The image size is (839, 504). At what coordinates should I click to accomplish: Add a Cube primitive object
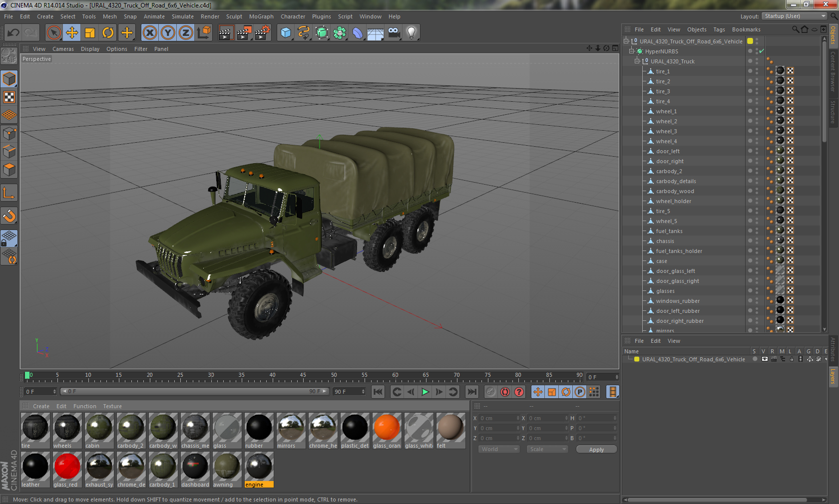point(286,33)
